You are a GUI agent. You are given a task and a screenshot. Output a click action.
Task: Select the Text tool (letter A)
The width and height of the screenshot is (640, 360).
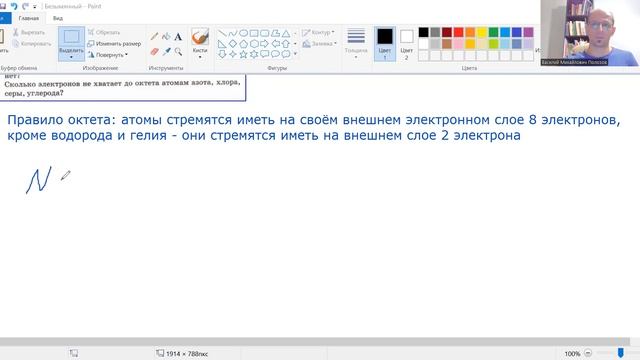click(178, 37)
